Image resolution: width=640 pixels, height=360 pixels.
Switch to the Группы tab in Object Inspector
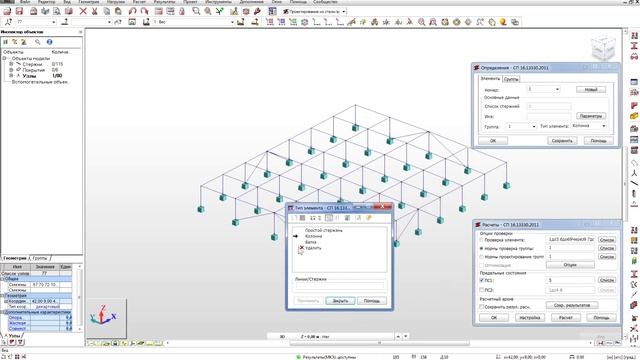point(40,258)
